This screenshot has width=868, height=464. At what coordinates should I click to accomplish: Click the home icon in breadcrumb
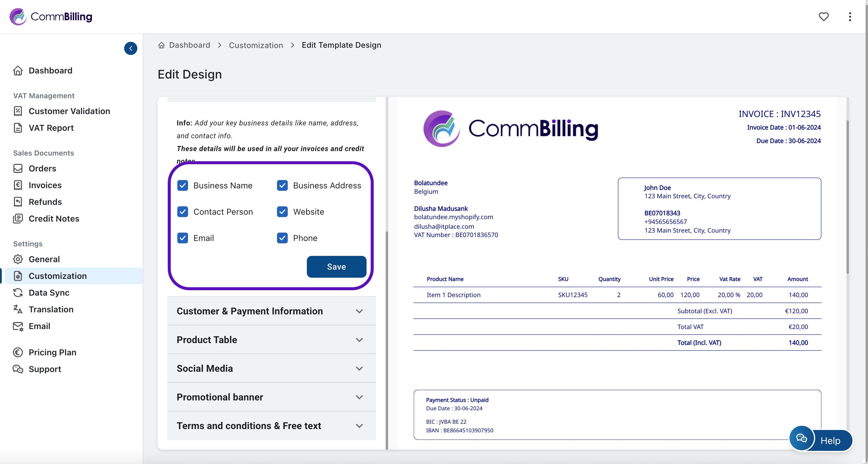pos(161,45)
